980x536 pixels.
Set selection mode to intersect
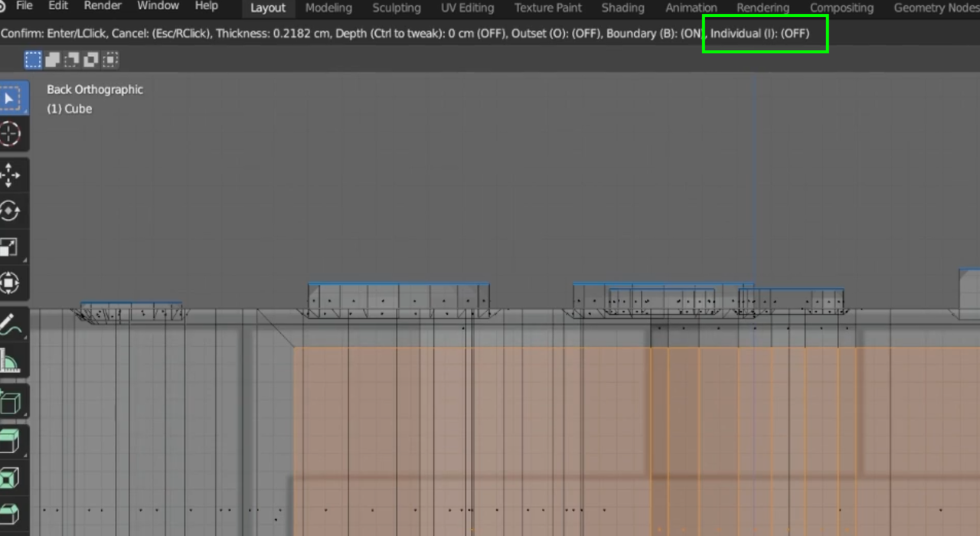click(x=111, y=60)
